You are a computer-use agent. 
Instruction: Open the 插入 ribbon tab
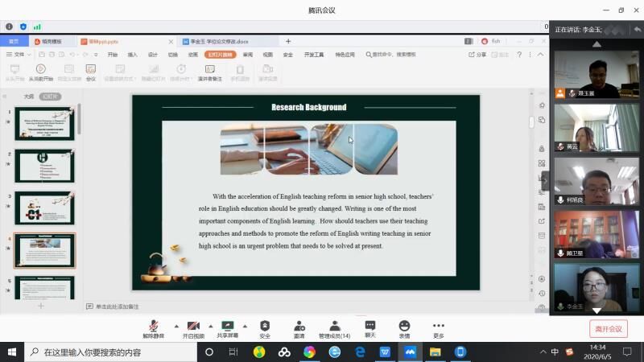click(132, 55)
